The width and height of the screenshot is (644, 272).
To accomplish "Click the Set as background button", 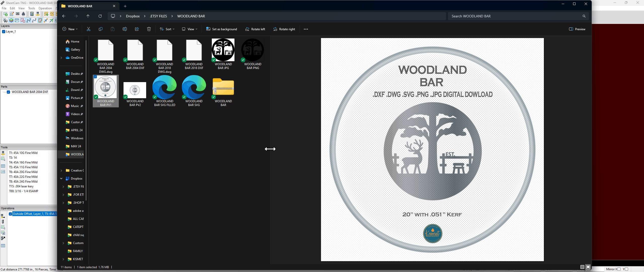I will (x=221, y=29).
